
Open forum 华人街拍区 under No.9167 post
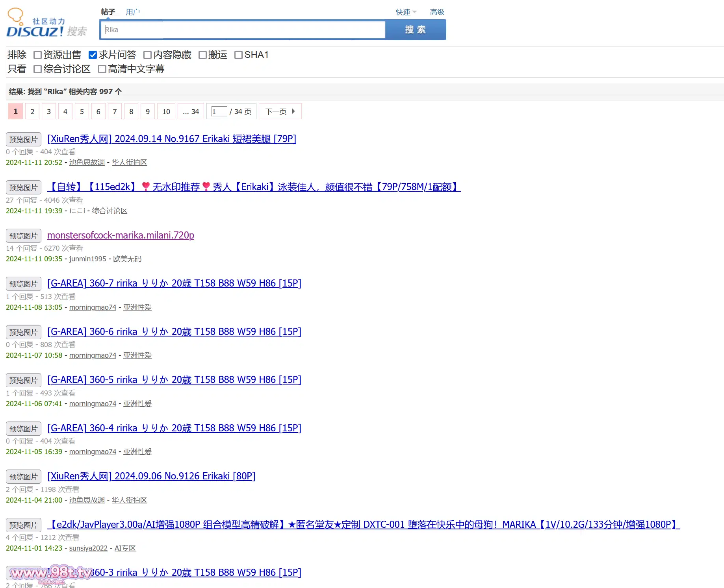pyautogui.click(x=129, y=162)
